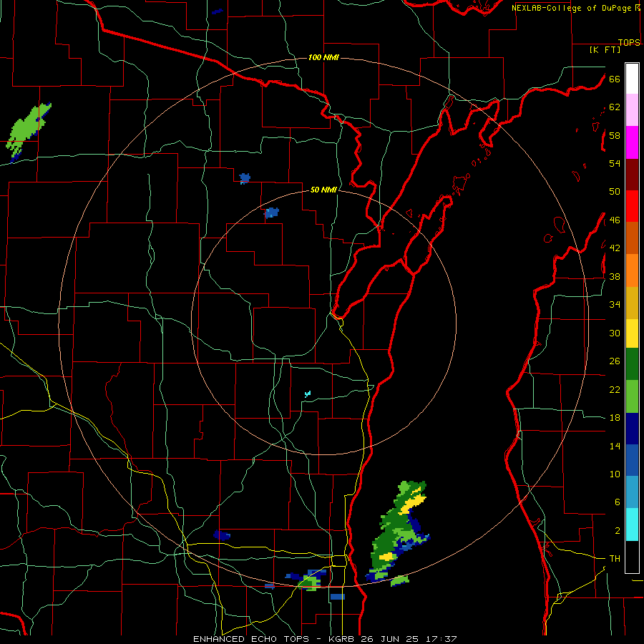Click the "17:37" timestamp in caption
Viewport: 644px width, 644px height.
[x=440, y=639]
